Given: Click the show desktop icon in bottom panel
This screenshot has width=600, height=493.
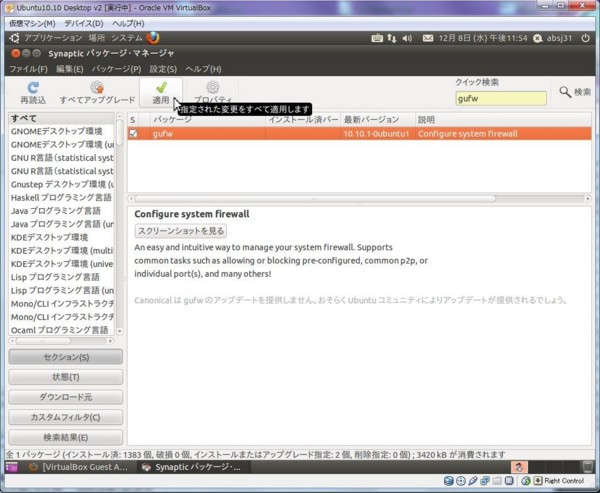Looking at the screenshot, I should [x=11, y=467].
